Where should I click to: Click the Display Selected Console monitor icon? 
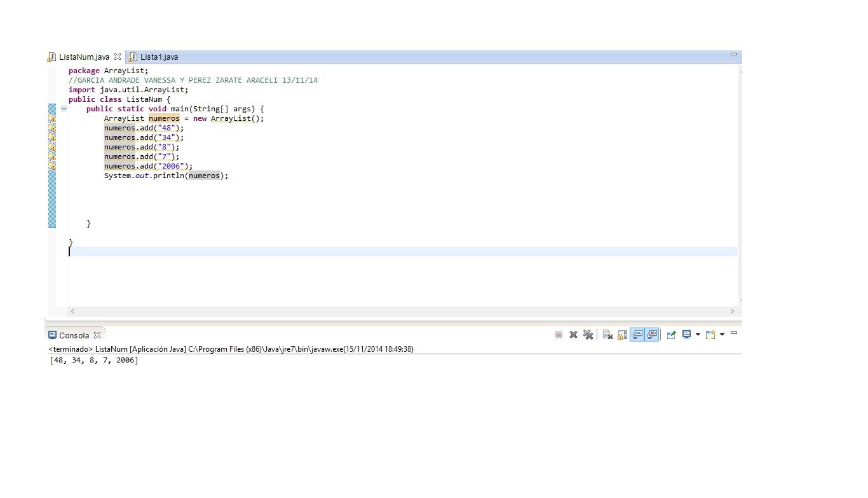686,335
